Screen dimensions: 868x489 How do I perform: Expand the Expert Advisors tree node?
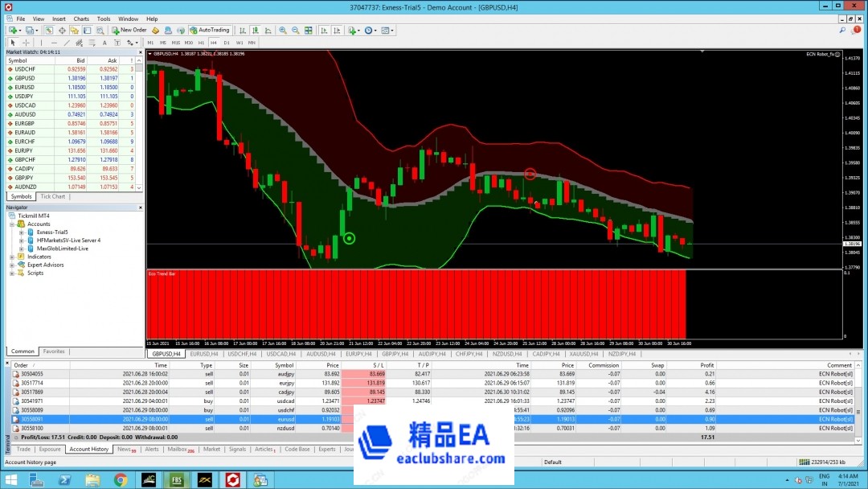pos(11,265)
